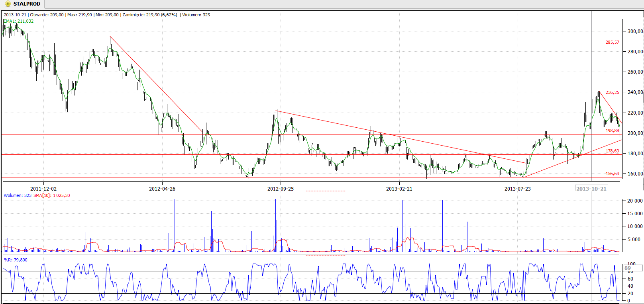The image size is (644, 304).
Task: Click the SMA[10]: 1 025,30 label
Action: [52, 195]
